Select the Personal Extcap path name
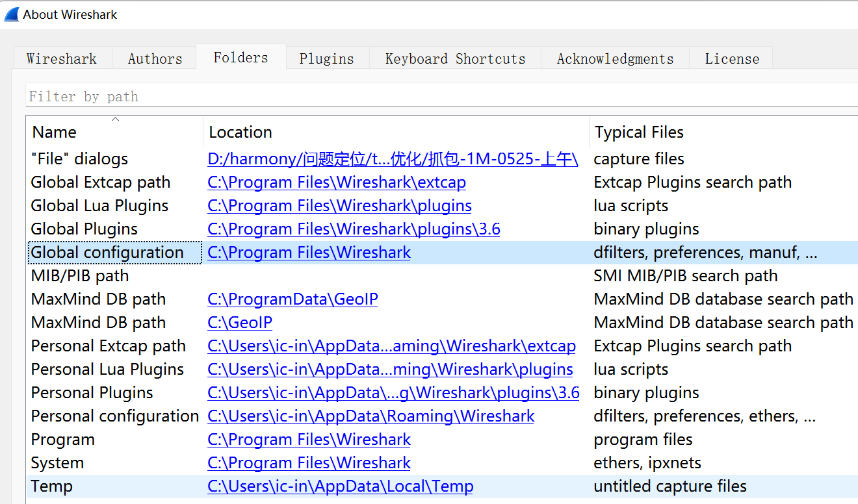 [109, 346]
